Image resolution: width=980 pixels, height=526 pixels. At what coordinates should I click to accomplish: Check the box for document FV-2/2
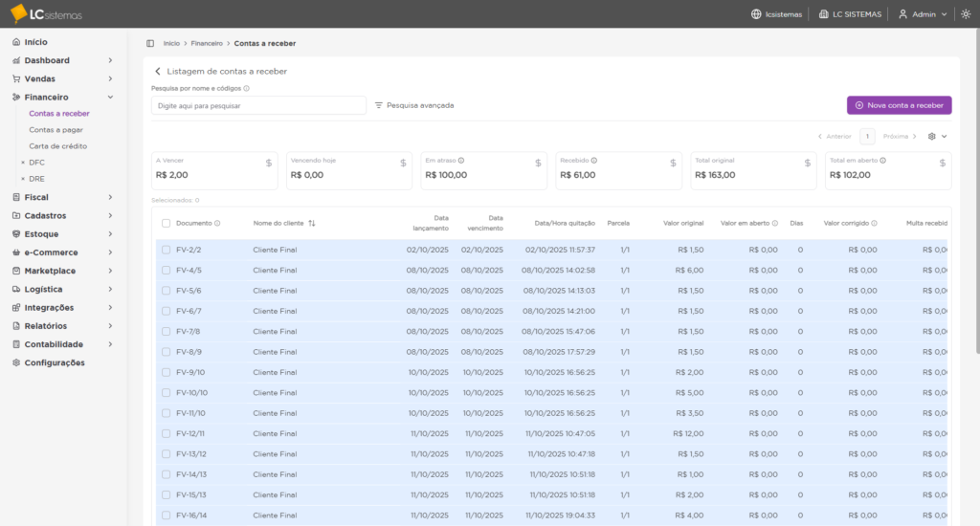click(x=167, y=250)
